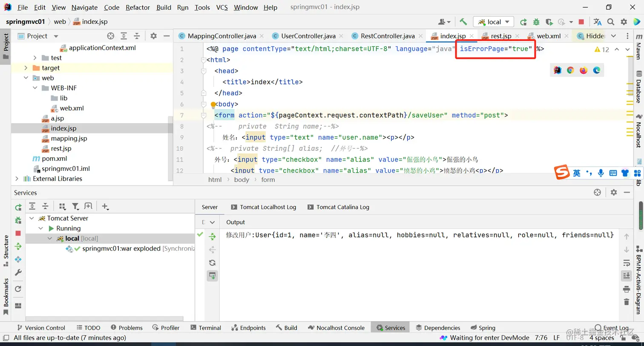Open the Services panel options gear
Screen dimensions: 644x346
point(614,193)
